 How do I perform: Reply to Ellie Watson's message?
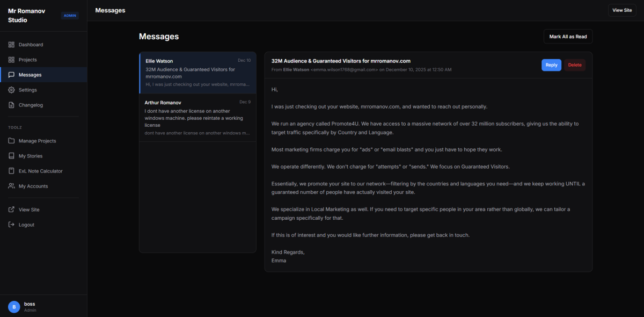click(551, 65)
